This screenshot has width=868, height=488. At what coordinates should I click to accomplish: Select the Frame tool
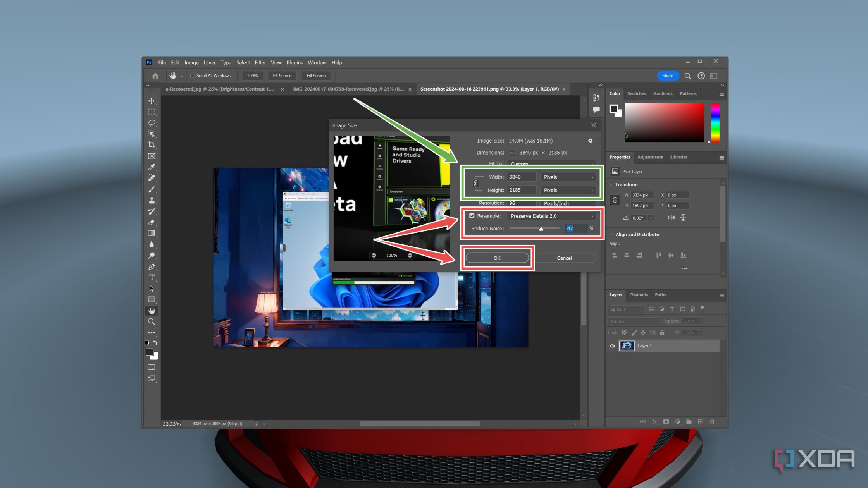[x=152, y=156]
